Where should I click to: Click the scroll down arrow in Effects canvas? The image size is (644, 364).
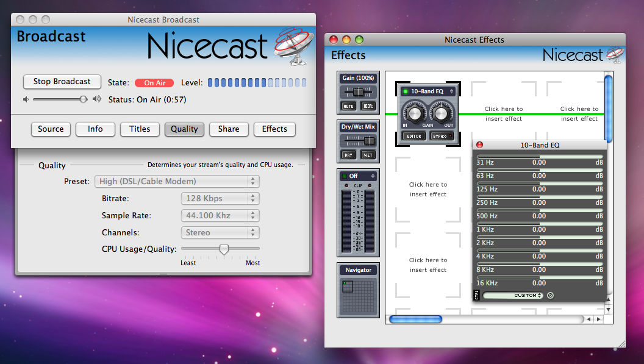tap(608, 309)
